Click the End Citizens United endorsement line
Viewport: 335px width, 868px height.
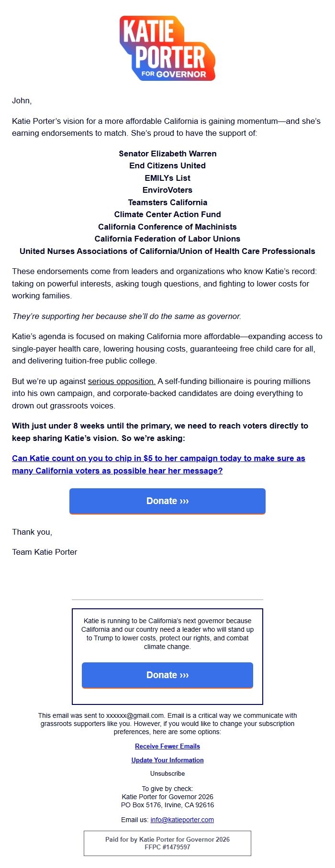pos(167,165)
